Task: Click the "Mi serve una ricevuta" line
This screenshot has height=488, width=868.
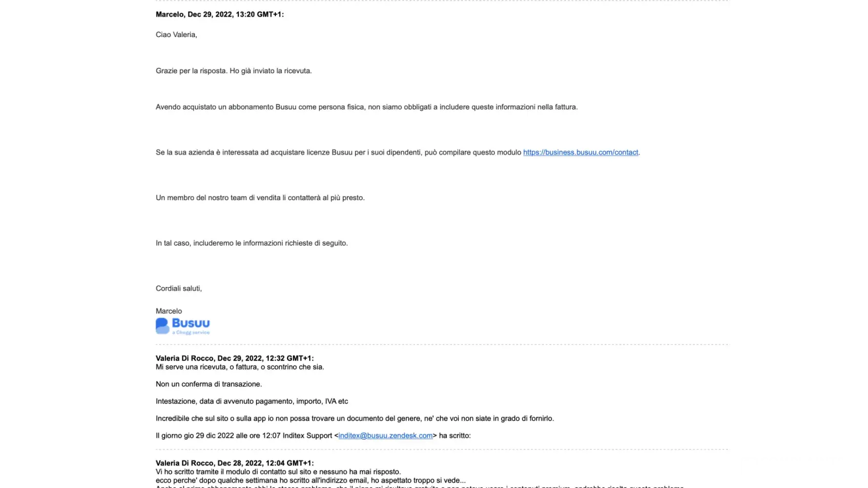Action: pyautogui.click(x=240, y=367)
